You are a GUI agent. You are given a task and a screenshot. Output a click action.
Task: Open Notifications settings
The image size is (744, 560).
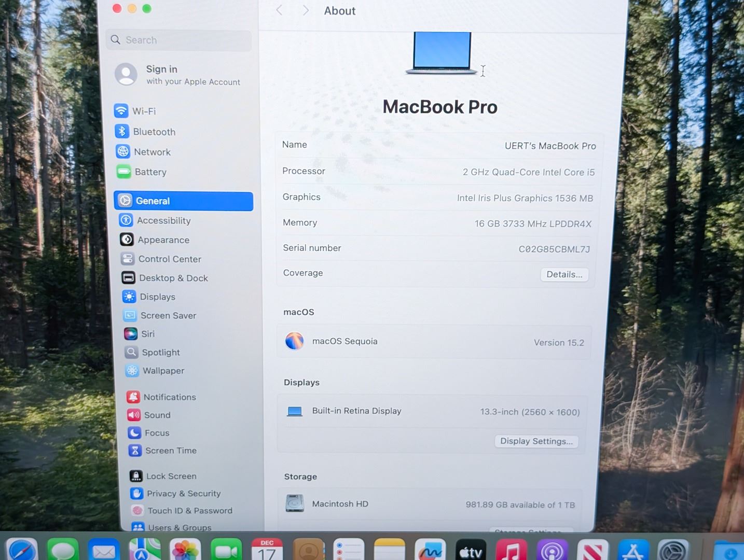(169, 397)
